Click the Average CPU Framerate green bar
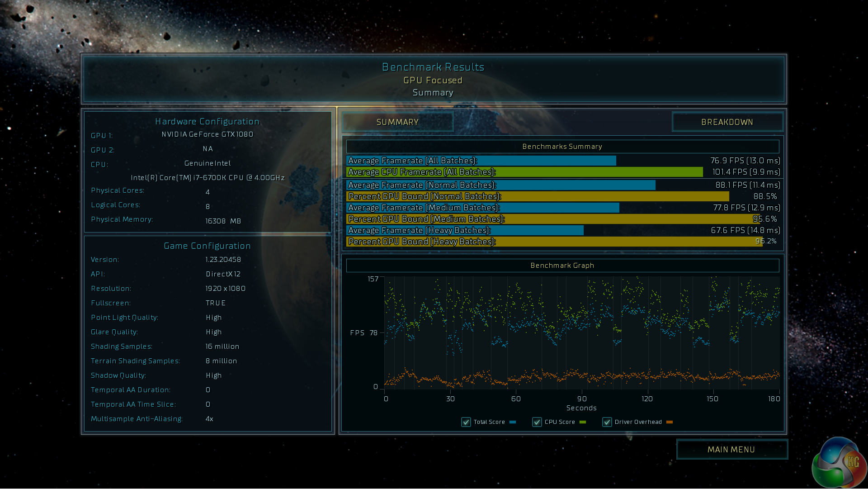Screen dimensions: 868x489 (524, 172)
